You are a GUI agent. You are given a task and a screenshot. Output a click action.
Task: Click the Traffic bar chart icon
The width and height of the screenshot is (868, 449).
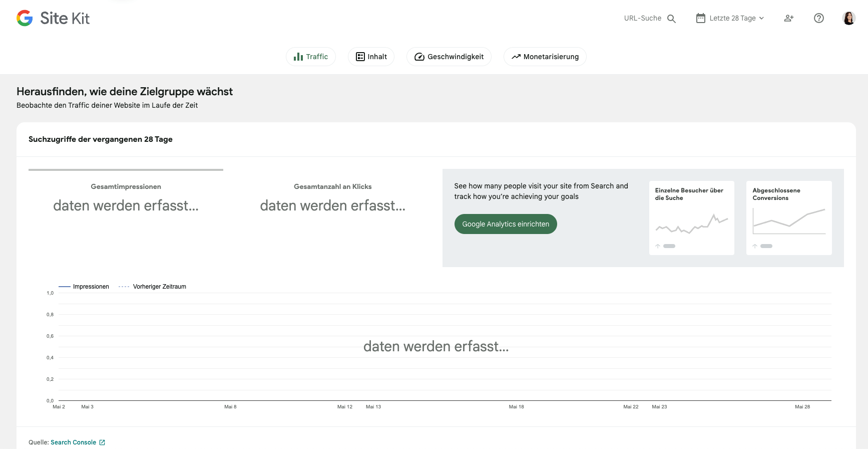pos(298,57)
